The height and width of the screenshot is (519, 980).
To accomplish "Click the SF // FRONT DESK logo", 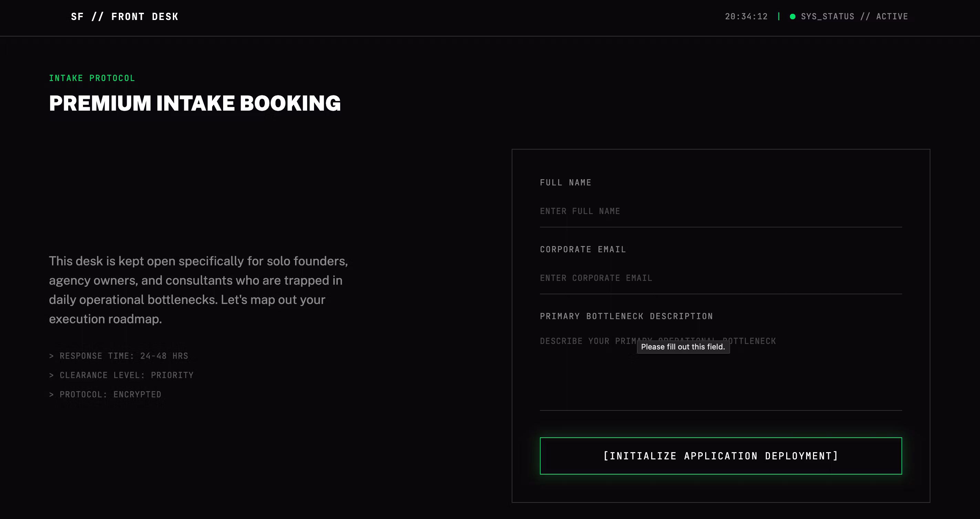I will click(124, 17).
